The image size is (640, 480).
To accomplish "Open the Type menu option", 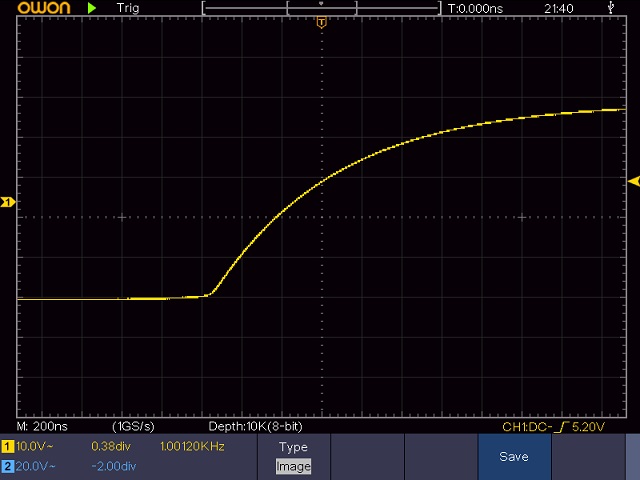I will pyautogui.click(x=293, y=447).
